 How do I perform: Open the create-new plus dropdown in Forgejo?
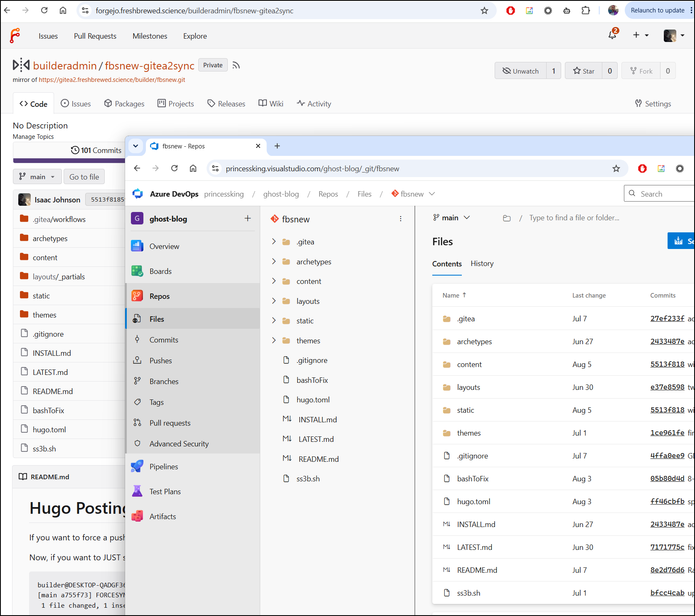click(641, 35)
